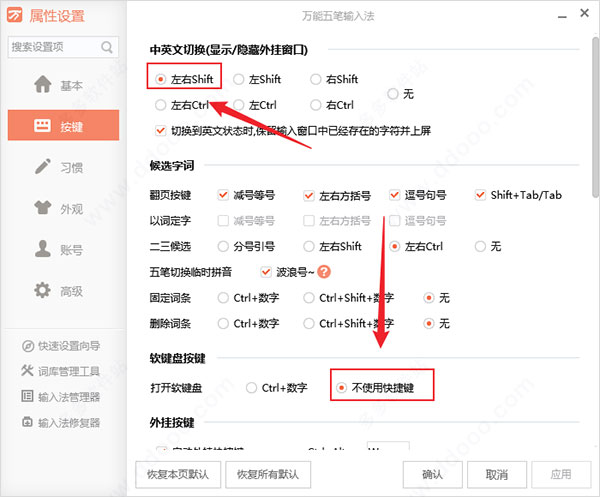
Task: Go to the 账号 tab
Action: coord(63,249)
